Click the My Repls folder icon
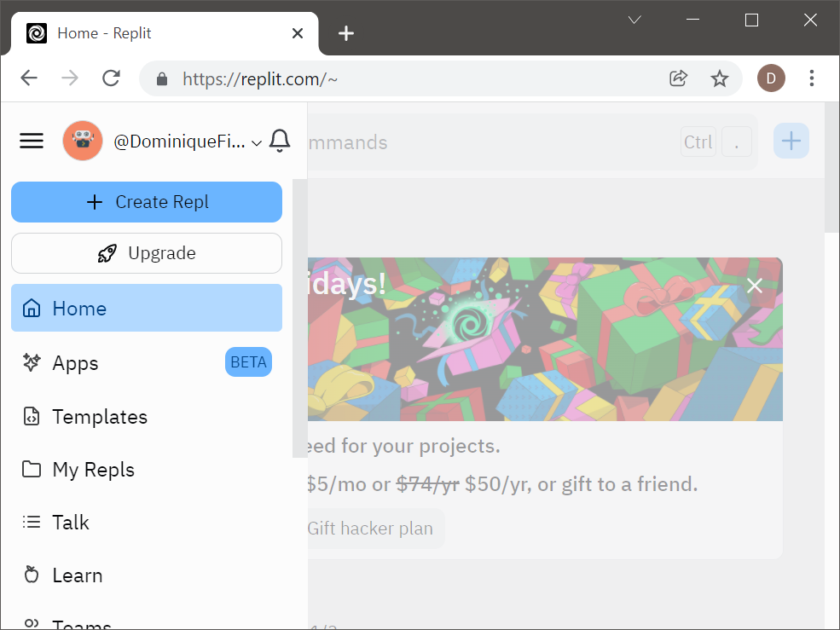 pos(32,469)
